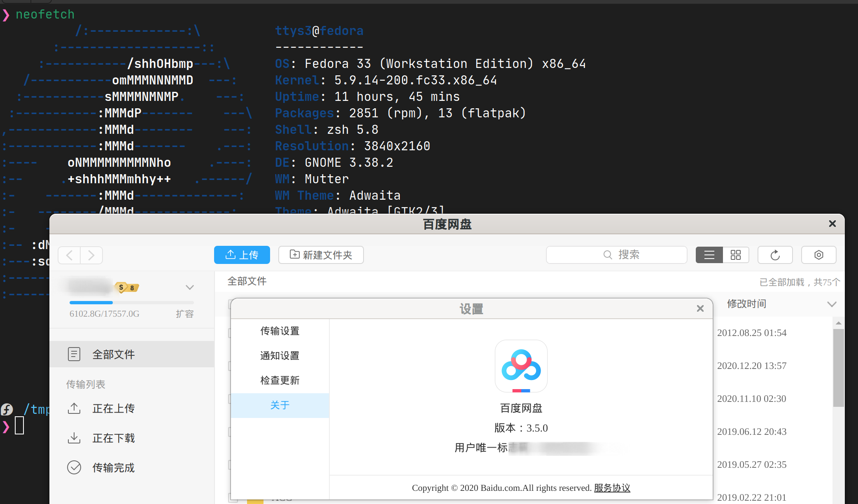
Task: Click the neofetch command in terminal
Action: pyautogui.click(x=45, y=14)
